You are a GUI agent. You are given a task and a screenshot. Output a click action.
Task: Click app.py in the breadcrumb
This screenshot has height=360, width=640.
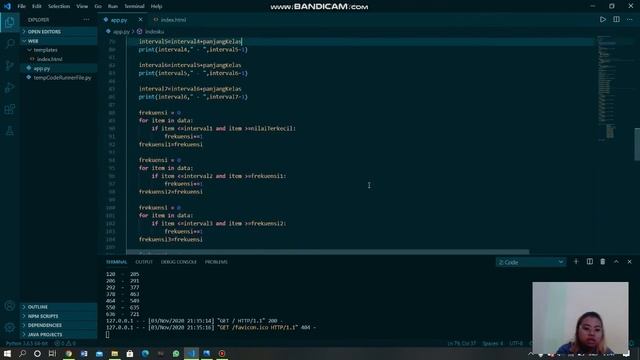121,31
